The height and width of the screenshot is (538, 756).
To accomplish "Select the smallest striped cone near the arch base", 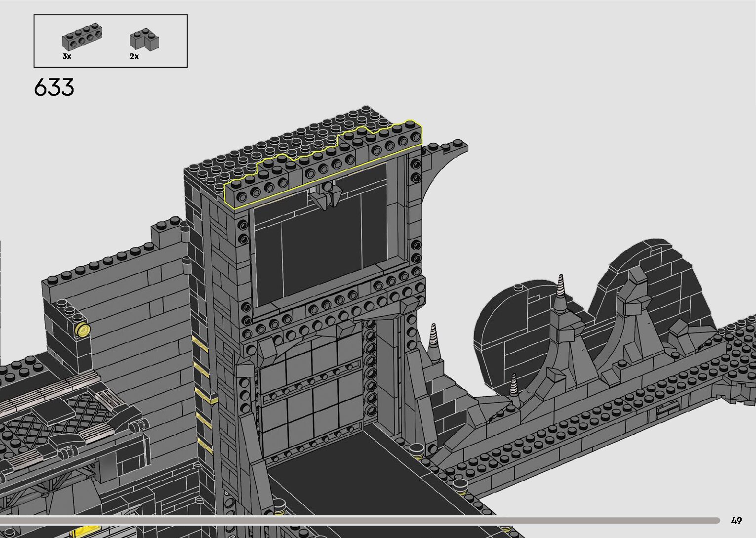I will (x=514, y=384).
